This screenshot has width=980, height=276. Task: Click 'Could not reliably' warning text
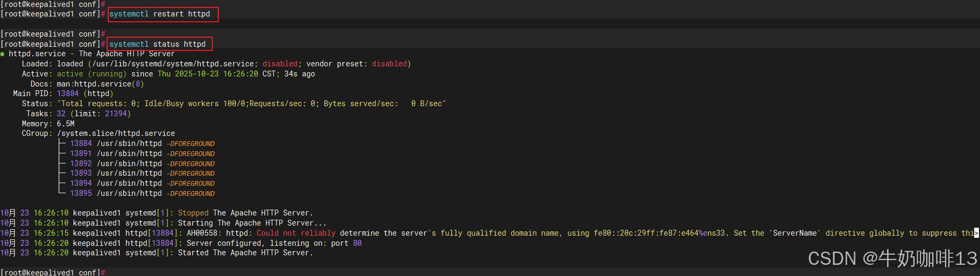point(296,233)
